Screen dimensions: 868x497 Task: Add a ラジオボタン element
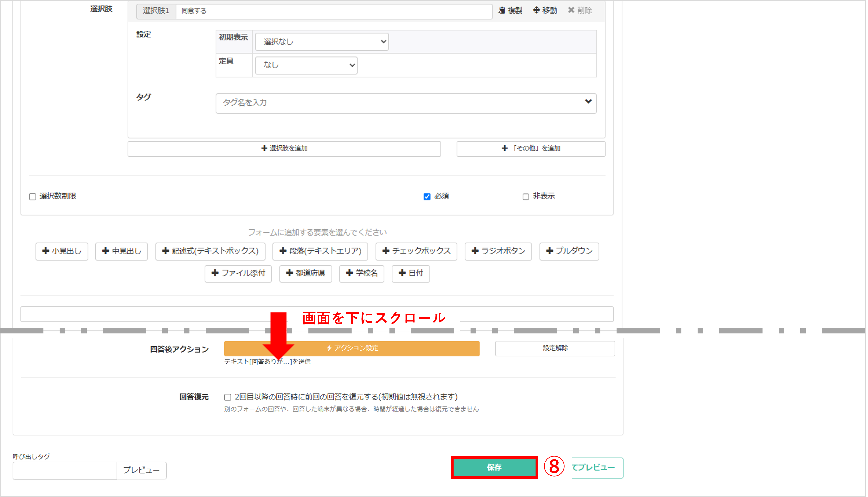coord(498,252)
